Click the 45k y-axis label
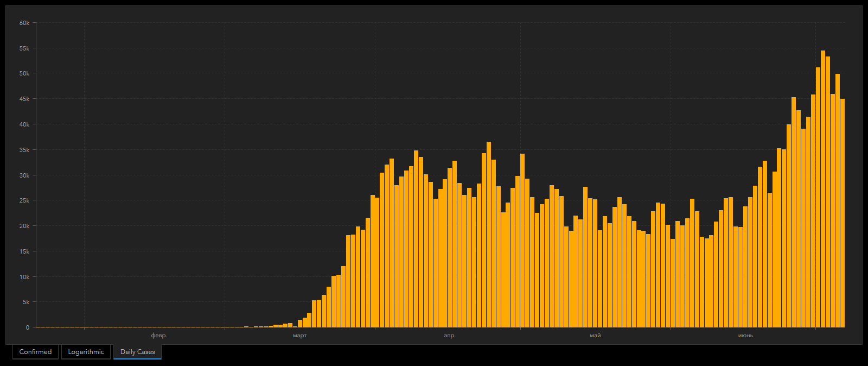This screenshot has width=868, height=366. pyautogui.click(x=24, y=99)
